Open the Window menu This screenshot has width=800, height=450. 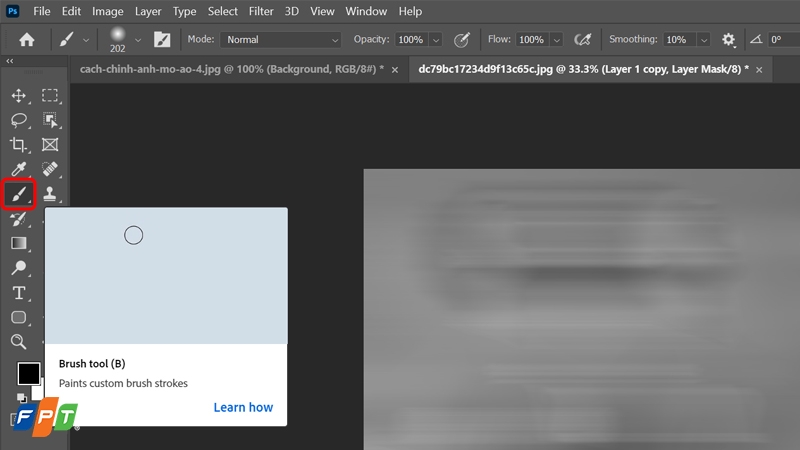pos(366,11)
